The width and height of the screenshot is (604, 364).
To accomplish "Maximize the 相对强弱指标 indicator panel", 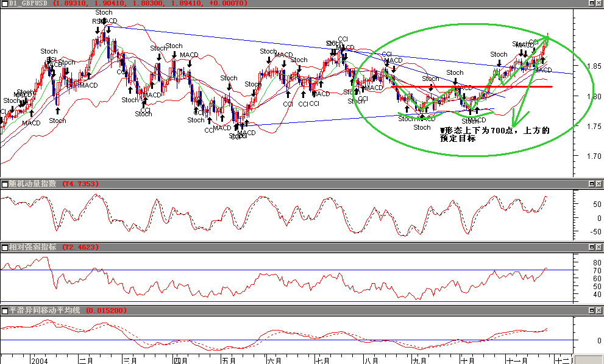I will [592, 247].
